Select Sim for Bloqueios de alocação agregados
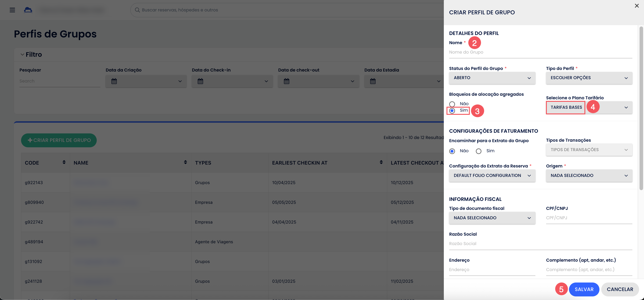Screen dimensions: 644x300 (x=452, y=111)
